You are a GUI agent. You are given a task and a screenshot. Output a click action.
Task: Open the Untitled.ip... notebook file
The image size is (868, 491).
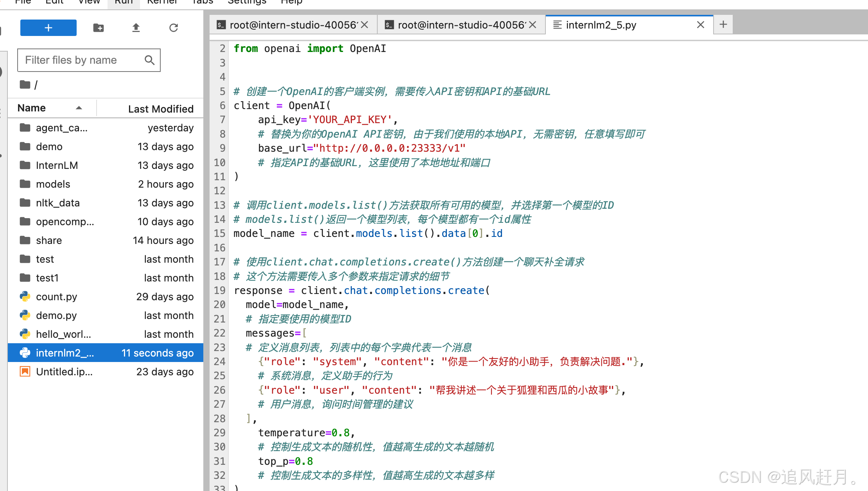106,372
